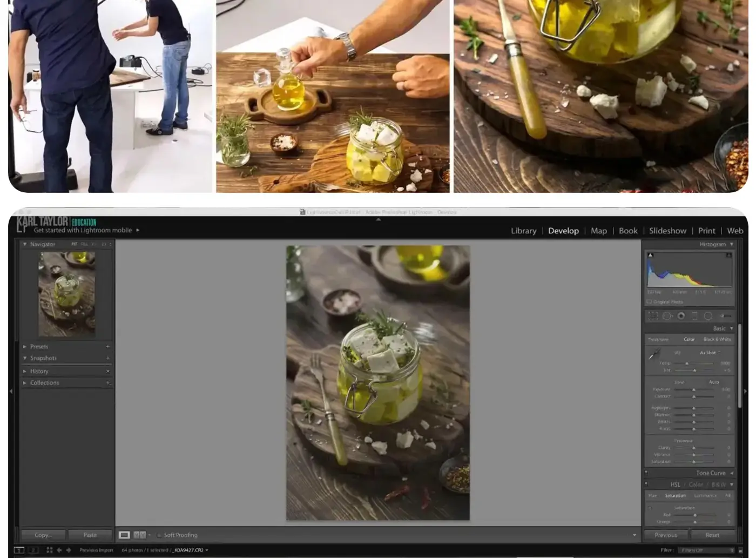Open Grid view icon in filmstrip bar
The height and width of the screenshot is (558, 756).
point(50,550)
